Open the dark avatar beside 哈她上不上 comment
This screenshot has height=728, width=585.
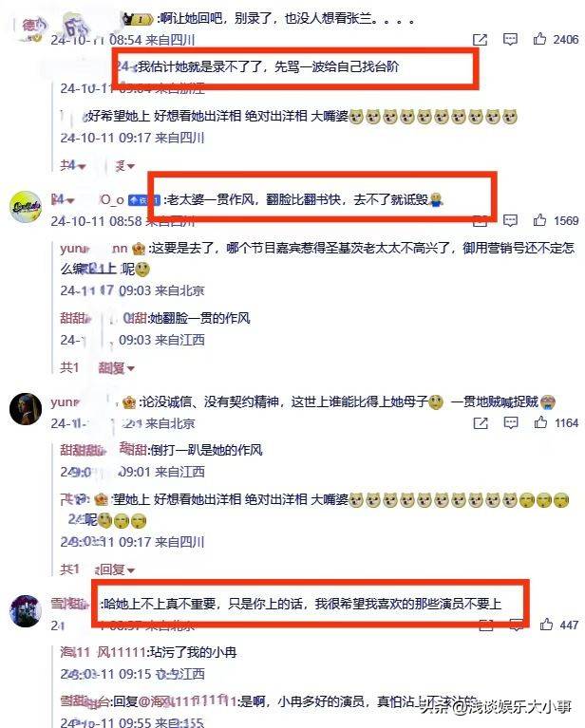pyautogui.click(x=26, y=611)
